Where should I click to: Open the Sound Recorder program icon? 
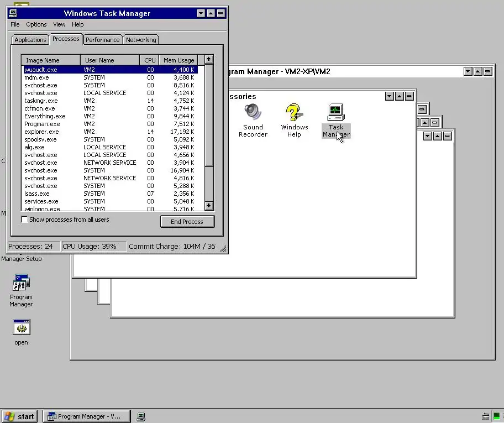(x=253, y=121)
